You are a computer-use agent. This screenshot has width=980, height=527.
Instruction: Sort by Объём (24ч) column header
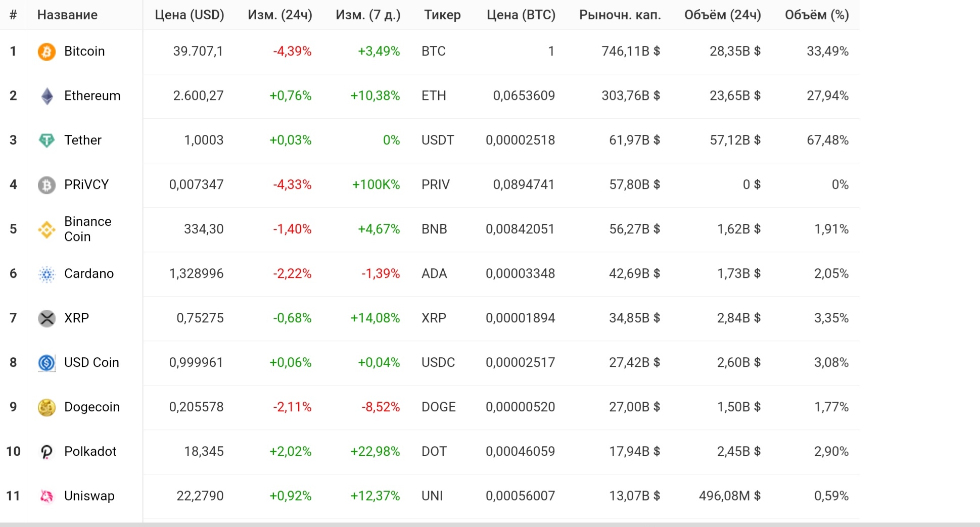(x=722, y=15)
